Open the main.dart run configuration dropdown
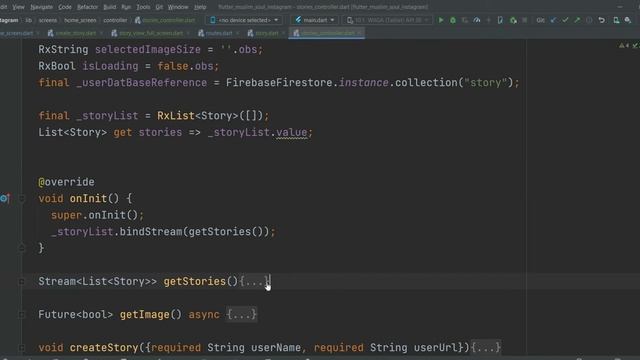 (x=315, y=20)
